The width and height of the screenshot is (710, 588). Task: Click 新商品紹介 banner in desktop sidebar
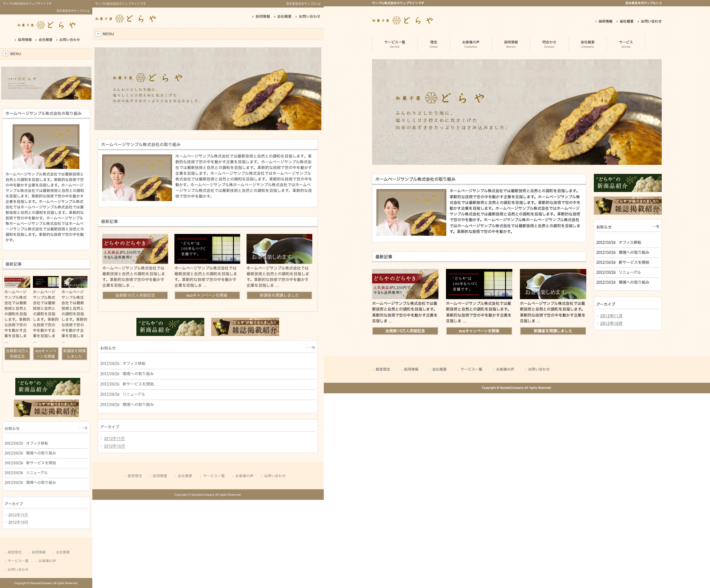628,183
